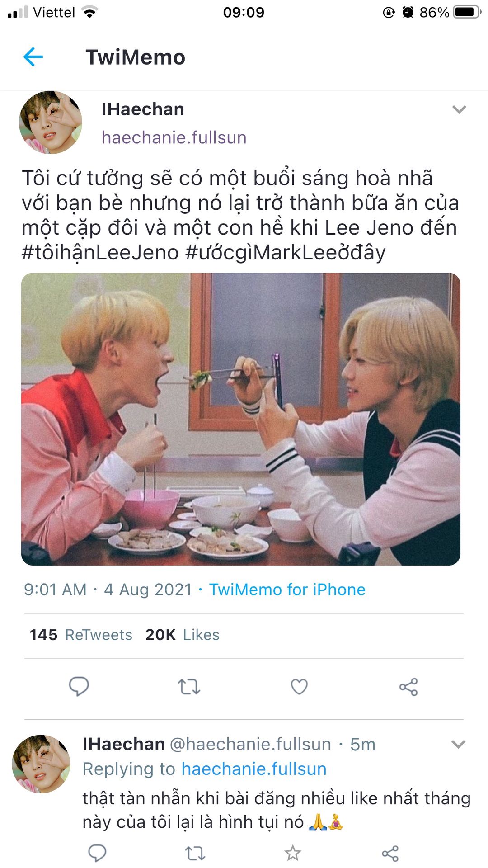View 145 ReTweets list
488x868 pixels.
click(81, 635)
